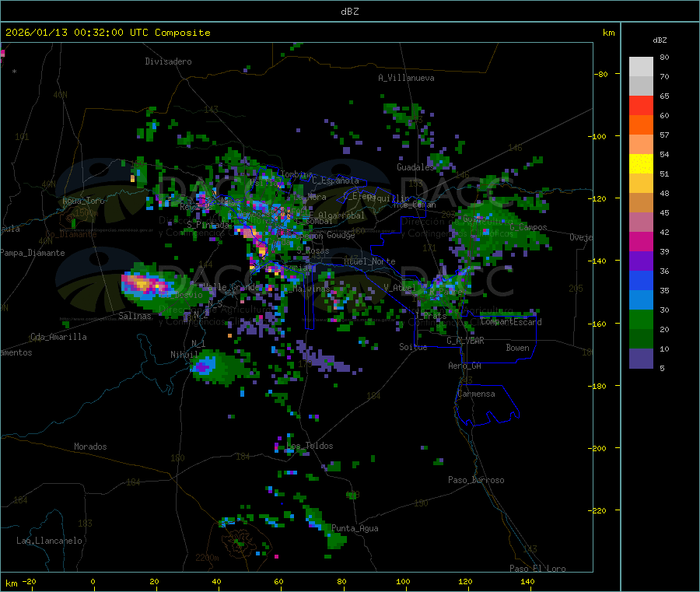Click the Punta_Agua label

355,528
